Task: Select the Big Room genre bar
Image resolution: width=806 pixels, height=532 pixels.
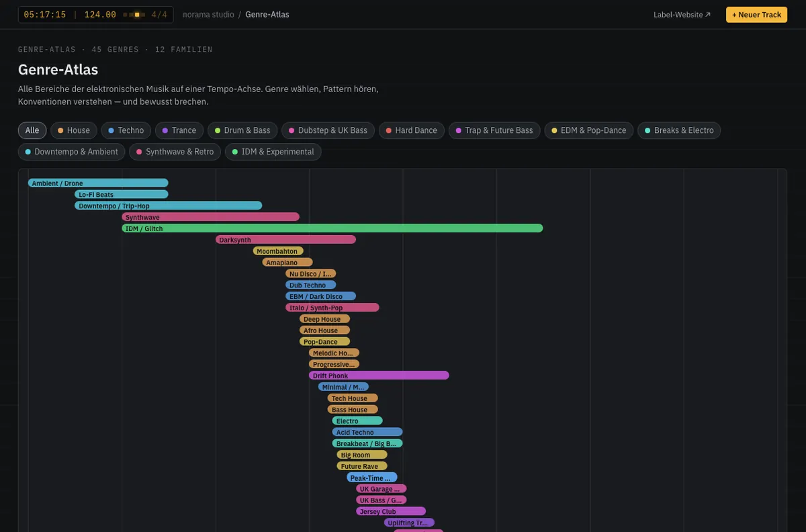Action: click(x=363, y=455)
